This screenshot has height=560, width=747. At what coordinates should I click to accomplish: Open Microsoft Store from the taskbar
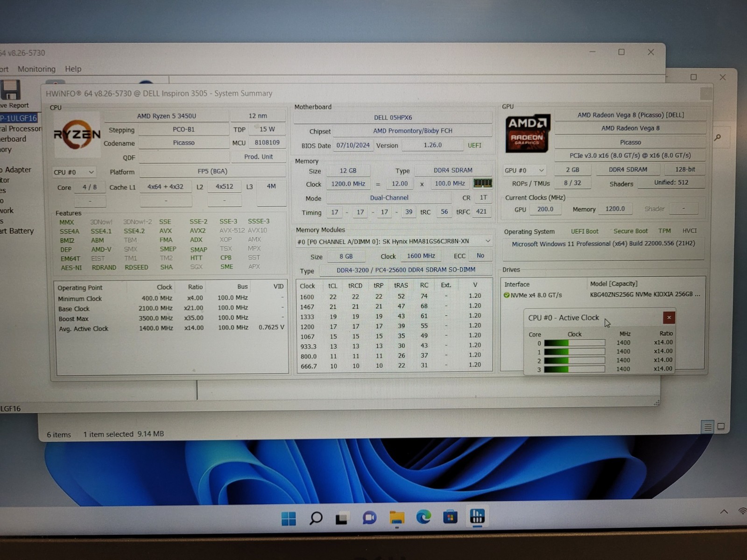pos(450,517)
